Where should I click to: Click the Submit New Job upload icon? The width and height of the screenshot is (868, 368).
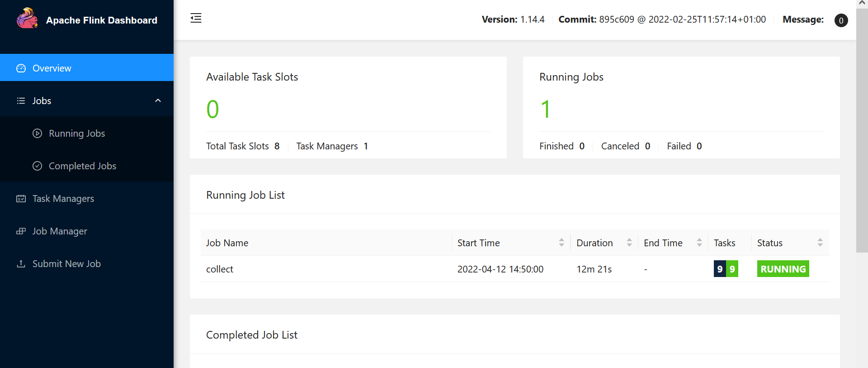pyautogui.click(x=21, y=264)
